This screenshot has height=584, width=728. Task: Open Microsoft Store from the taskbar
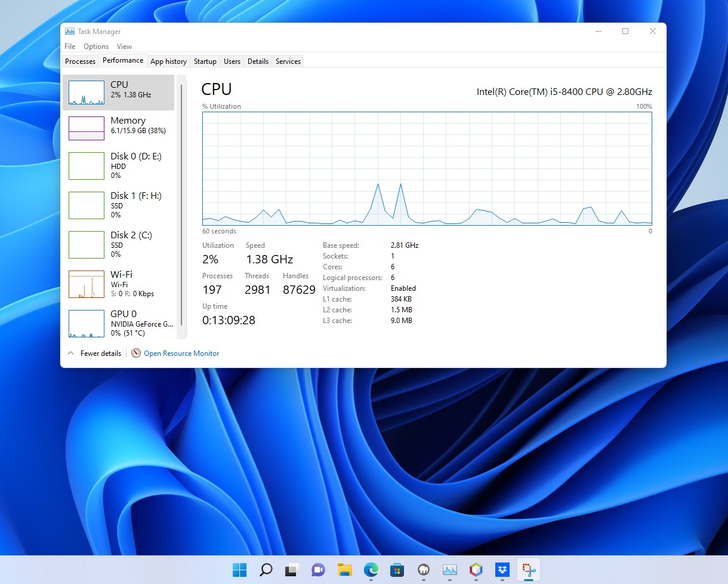[397, 570]
